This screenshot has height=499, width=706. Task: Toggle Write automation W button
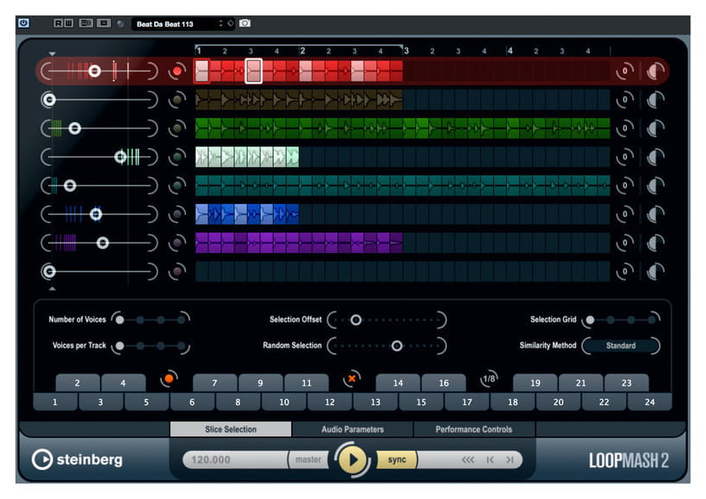[68, 23]
